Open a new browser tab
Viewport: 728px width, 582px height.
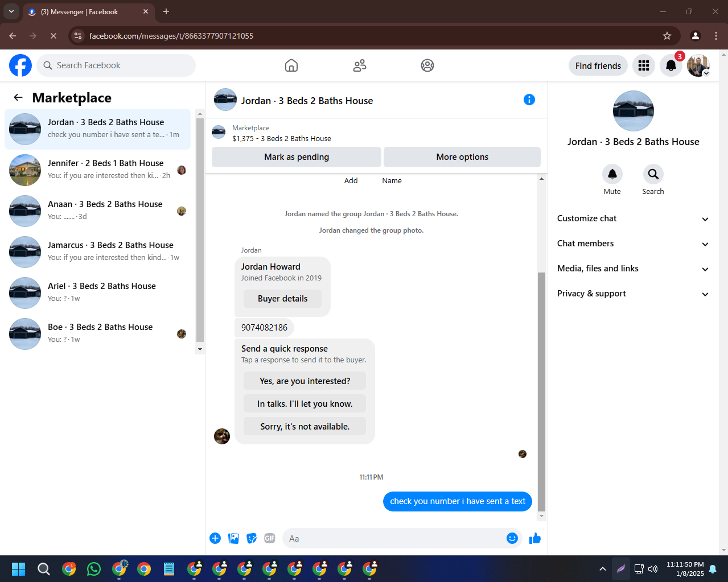[x=166, y=11]
